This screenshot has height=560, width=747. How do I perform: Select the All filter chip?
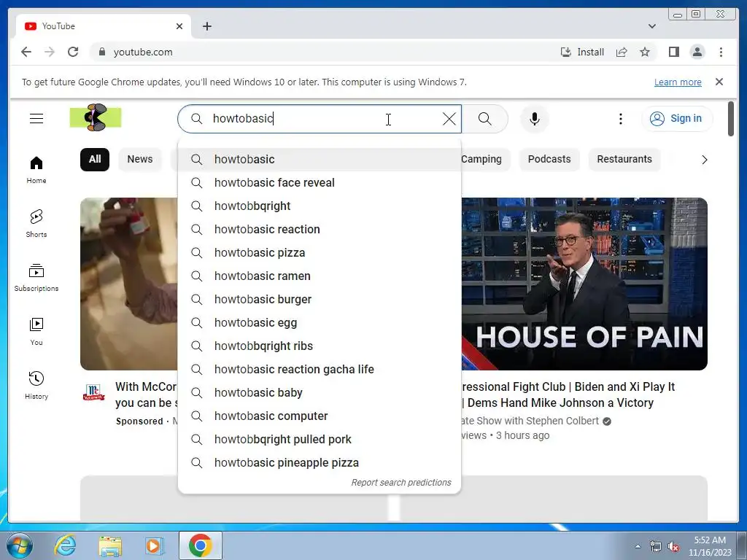tap(95, 160)
